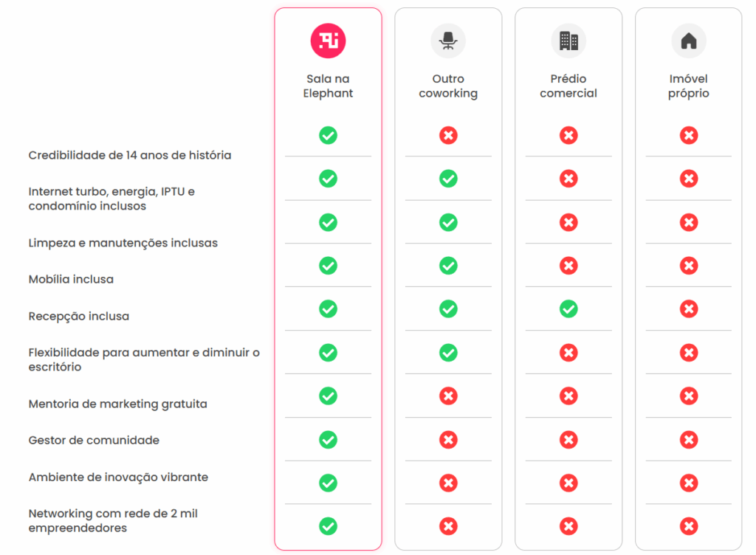Click Elephant's green check for Credibilidade row
This screenshot has width=756, height=555.
[x=328, y=135]
